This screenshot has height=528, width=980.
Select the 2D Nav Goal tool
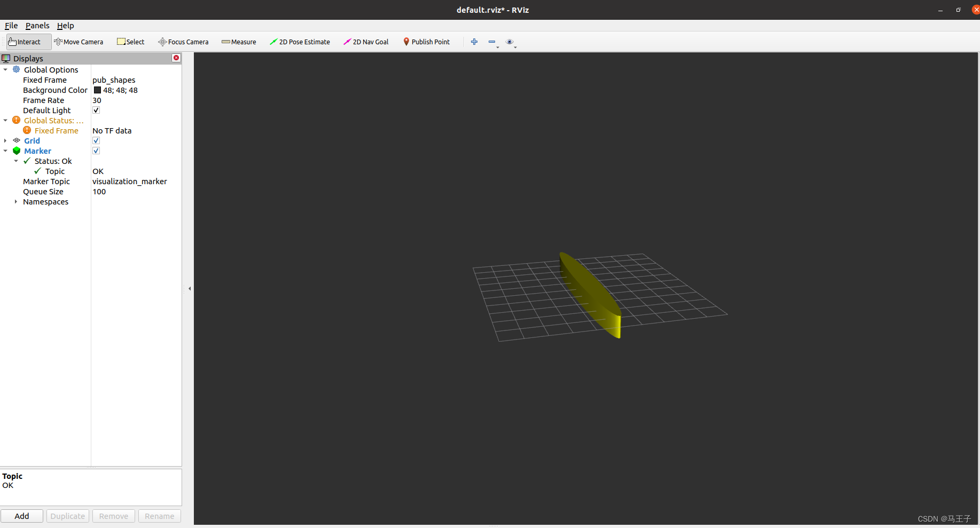(x=366, y=42)
